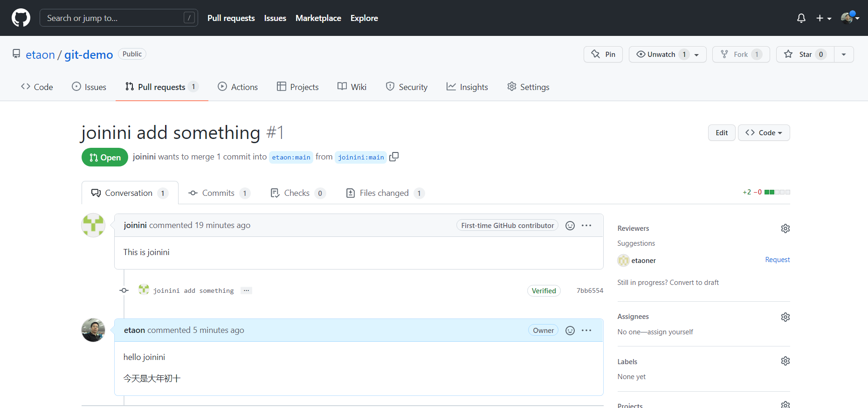The width and height of the screenshot is (868, 408).
Task: Switch to the Issues repository tab
Action: pyautogui.click(x=89, y=87)
